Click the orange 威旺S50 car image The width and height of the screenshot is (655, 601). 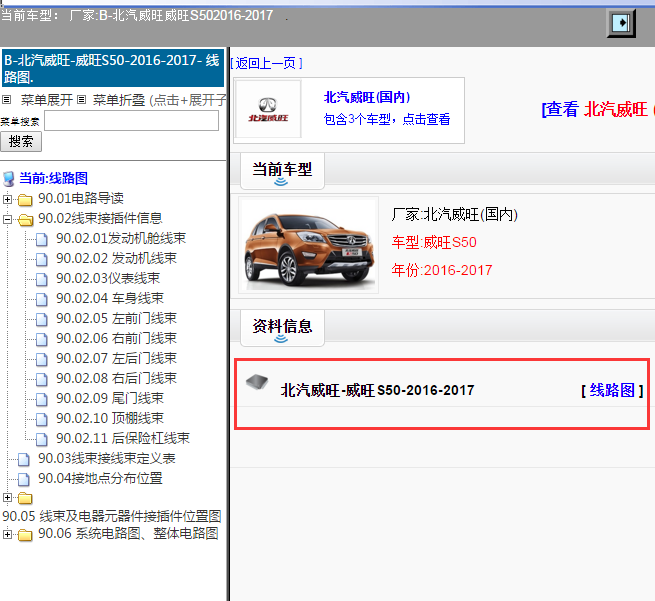pyautogui.click(x=309, y=245)
